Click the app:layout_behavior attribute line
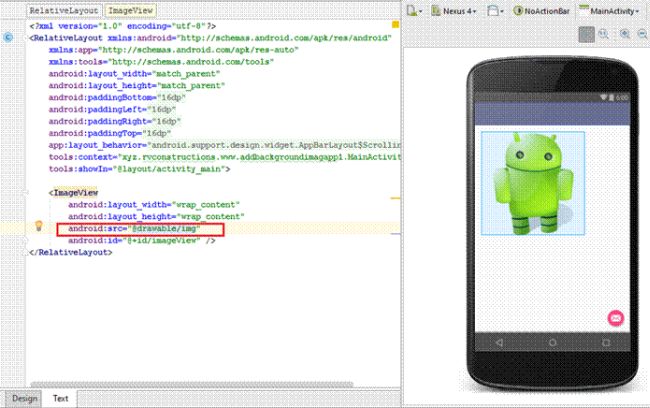Screen dimensions: 650x408 coord(224,145)
